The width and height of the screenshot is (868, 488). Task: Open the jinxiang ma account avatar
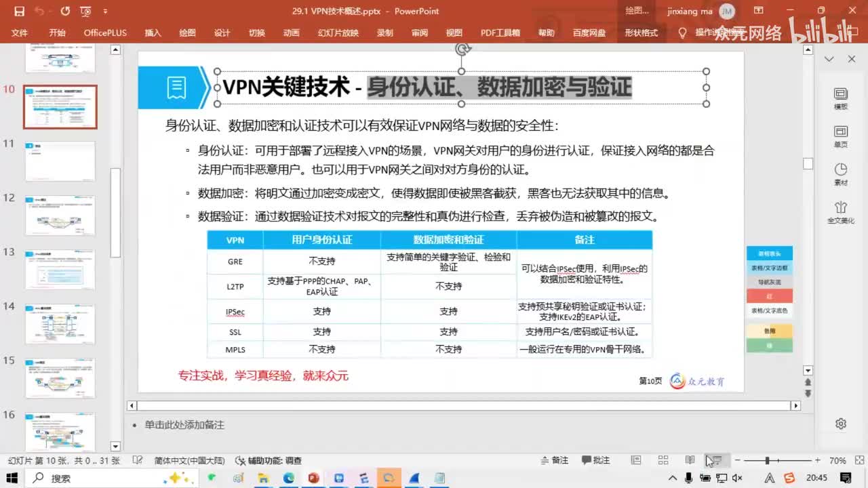pos(726,11)
